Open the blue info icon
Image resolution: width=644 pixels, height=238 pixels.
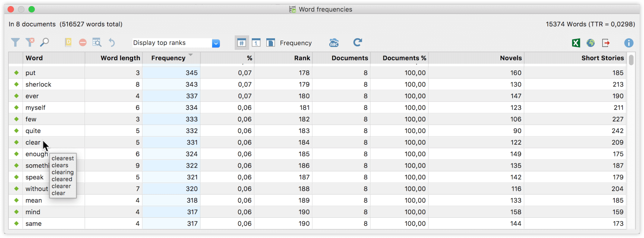[x=629, y=43]
